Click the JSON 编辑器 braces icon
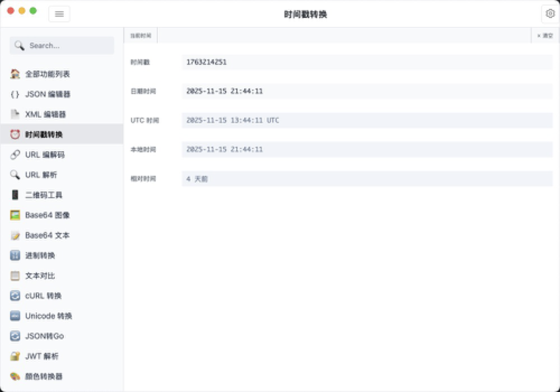Viewport: 560px width, 392px height. [x=15, y=94]
